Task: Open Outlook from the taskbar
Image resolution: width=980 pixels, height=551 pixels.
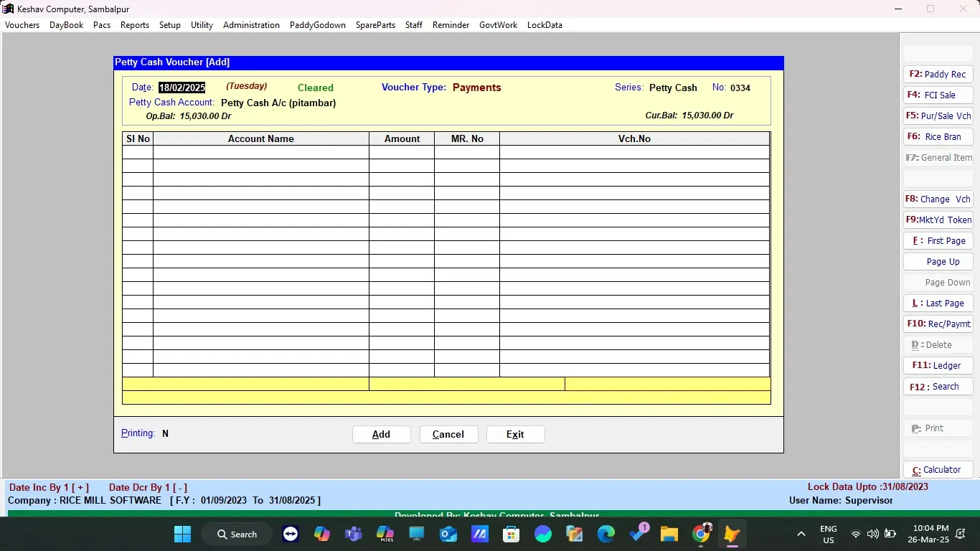Action: coord(448,534)
